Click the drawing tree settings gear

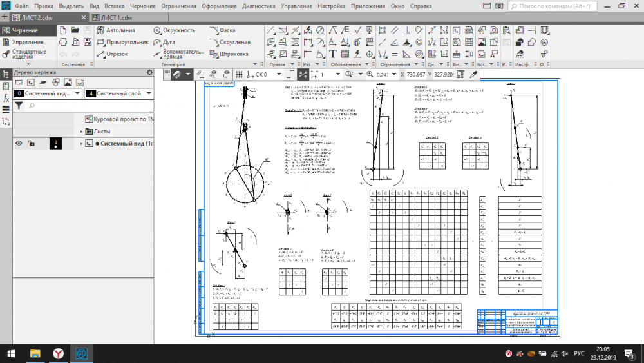150,72
